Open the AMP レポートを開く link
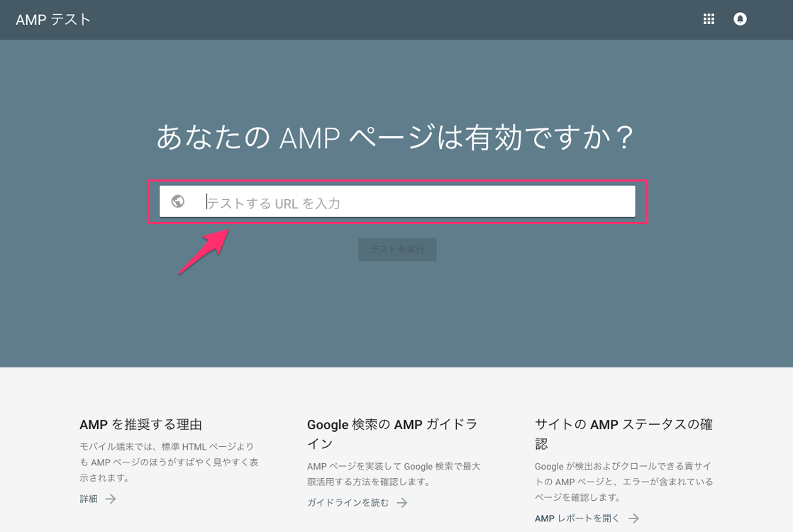Screen dimensions: 793x532 tap(577, 519)
